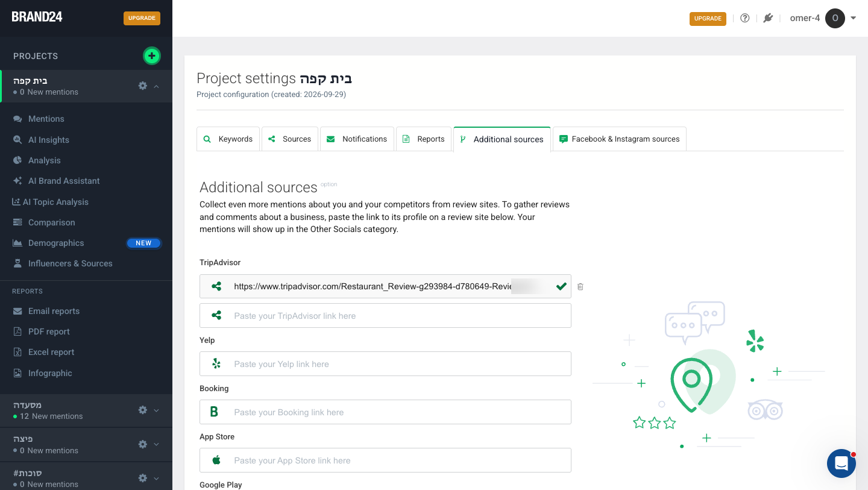
Task: Open settings gear for #סוכות project
Action: (x=143, y=478)
